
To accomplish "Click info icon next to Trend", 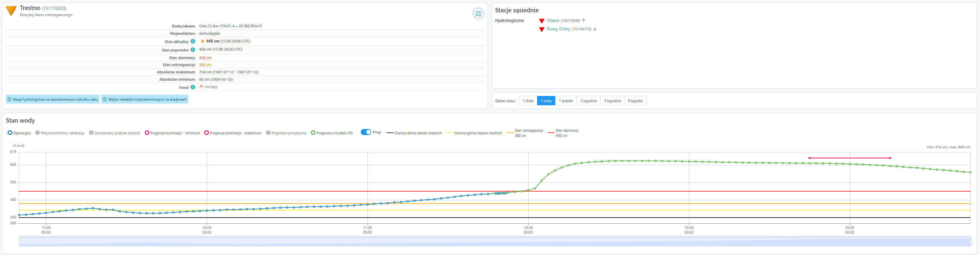I will click(193, 87).
